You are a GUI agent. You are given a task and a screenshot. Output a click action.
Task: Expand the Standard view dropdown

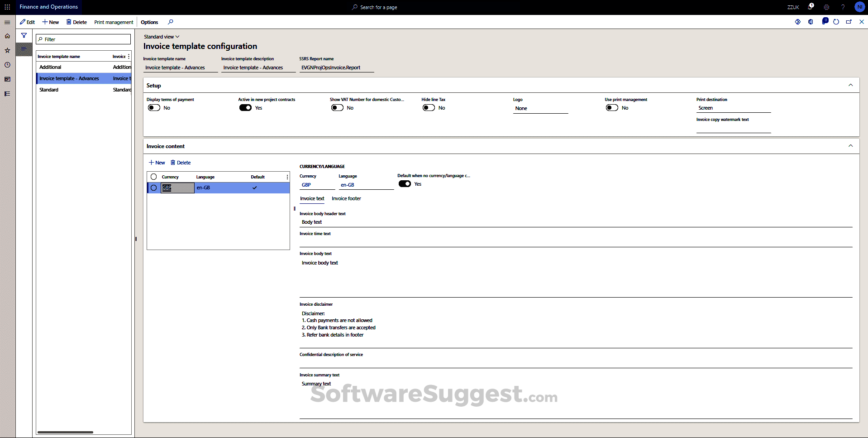(x=162, y=37)
